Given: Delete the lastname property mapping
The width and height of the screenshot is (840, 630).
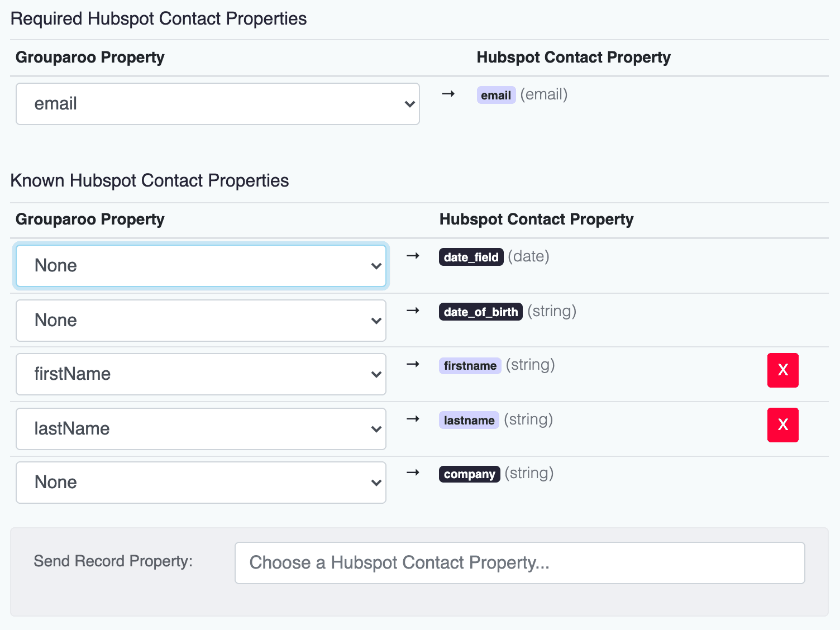Looking at the screenshot, I should [782, 425].
